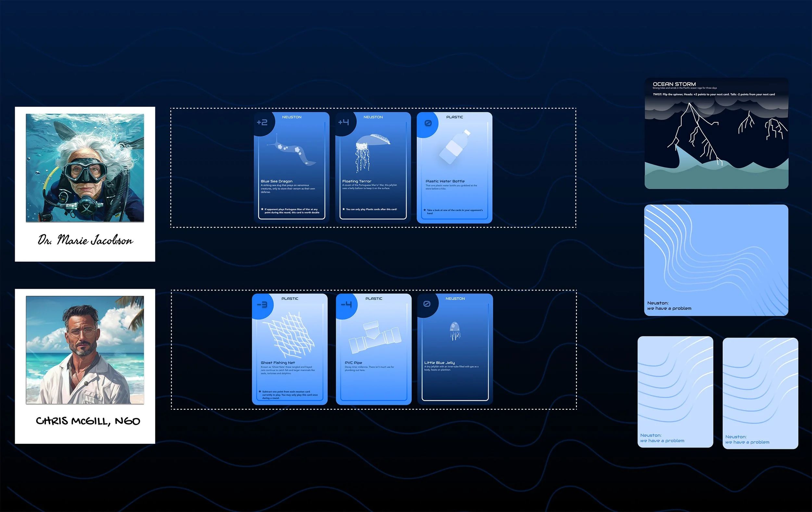Click the Chris McGill, NGO name label
This screenshot has height=512, width=812.
click(x=88, y=421)
